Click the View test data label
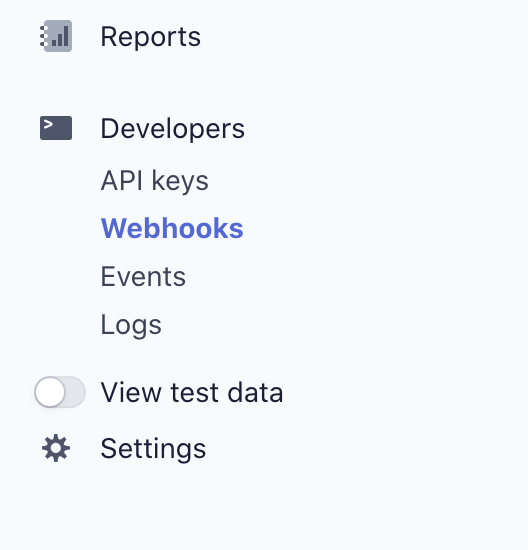The image size is (528, 550). [192, 393]
